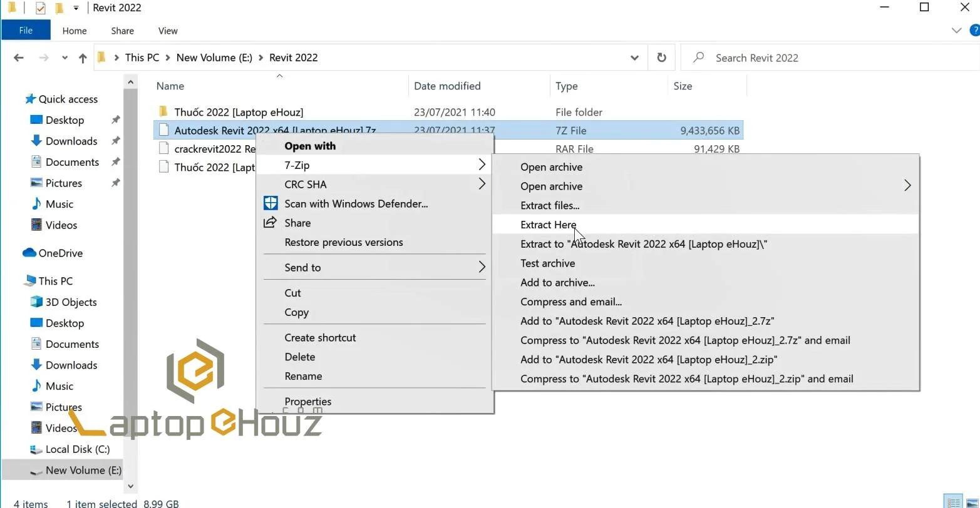The width and height of the screenshot is (980, 508).
Task: Click the New folder quick access icon
Action: click(x=59, y=8)
